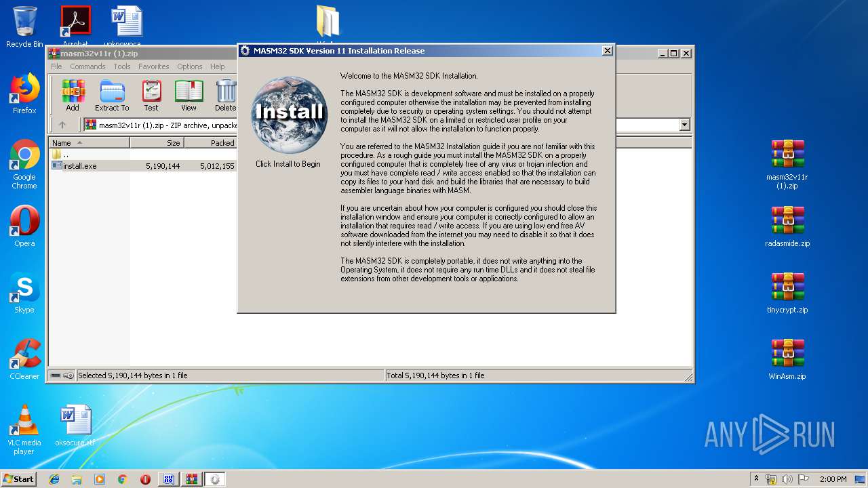Maximize the WinRAR window
The image size is (868, 488).
click(673, 53)
